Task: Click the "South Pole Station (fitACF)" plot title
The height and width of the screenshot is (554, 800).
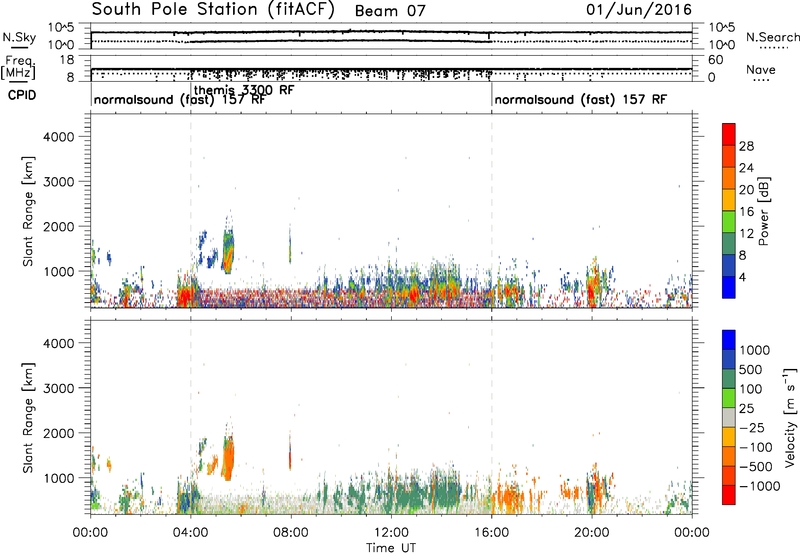Action: (x=213, y=9)
